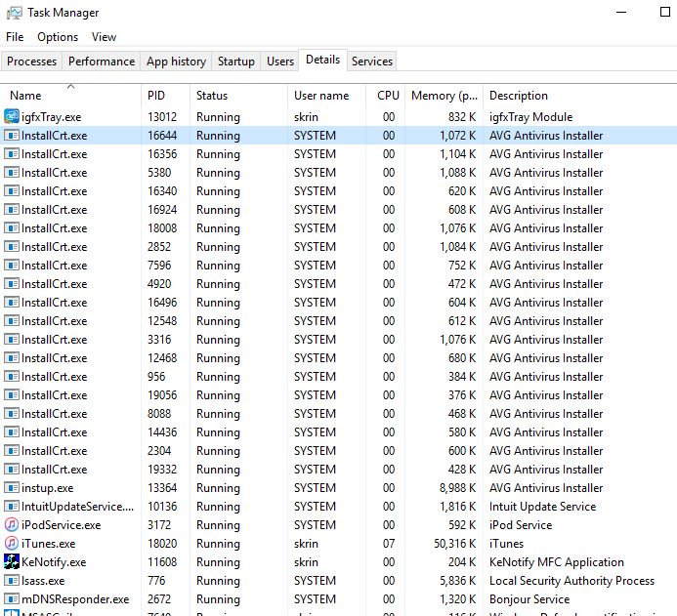Click Bonjour Service description
The height and width of the screenshot is (616, 677).
point(529,599)
